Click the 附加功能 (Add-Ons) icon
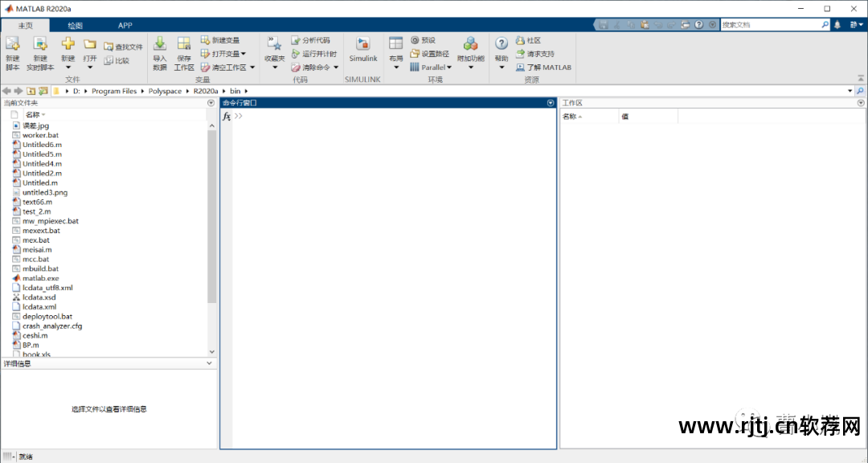This screenshot has width=868, height=463. pyautogui.click(x=470, y=44)
